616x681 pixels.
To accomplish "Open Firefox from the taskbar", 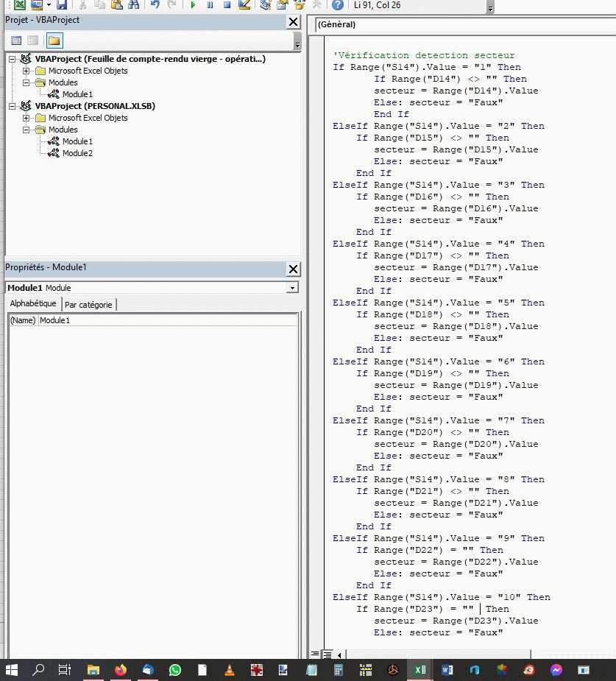I will [121, 670].
